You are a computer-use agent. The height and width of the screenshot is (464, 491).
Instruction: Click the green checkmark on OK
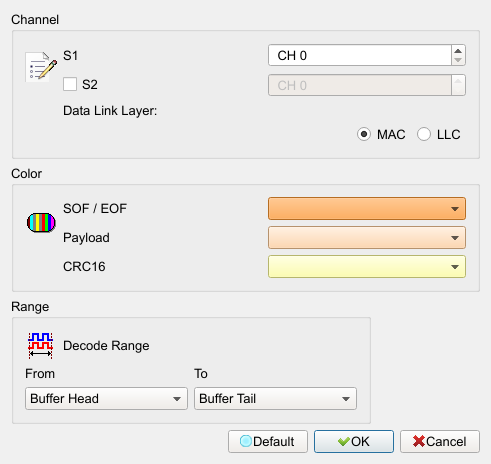tap(343, 442)
